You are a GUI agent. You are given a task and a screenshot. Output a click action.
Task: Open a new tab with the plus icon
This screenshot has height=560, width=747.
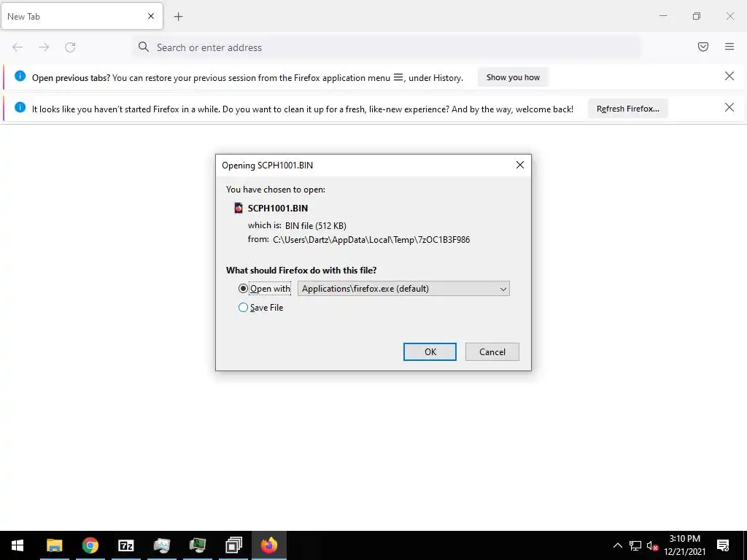[179, 17]
